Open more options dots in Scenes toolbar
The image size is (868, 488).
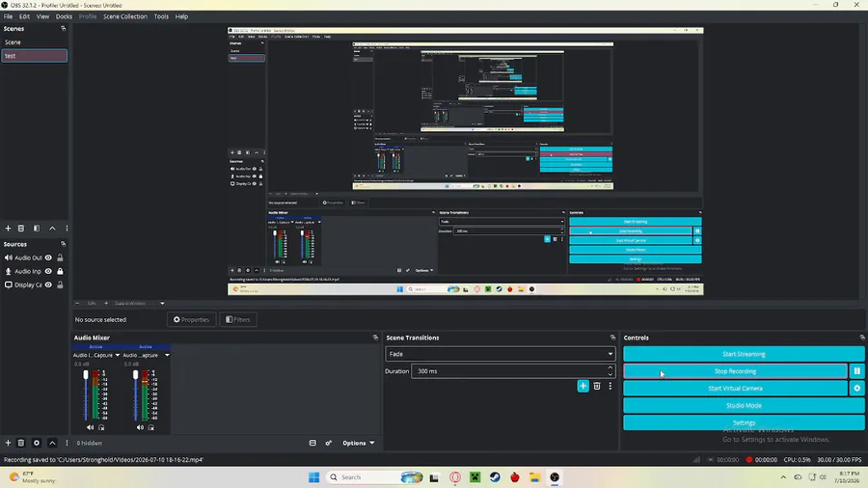(x=67, y=228)
